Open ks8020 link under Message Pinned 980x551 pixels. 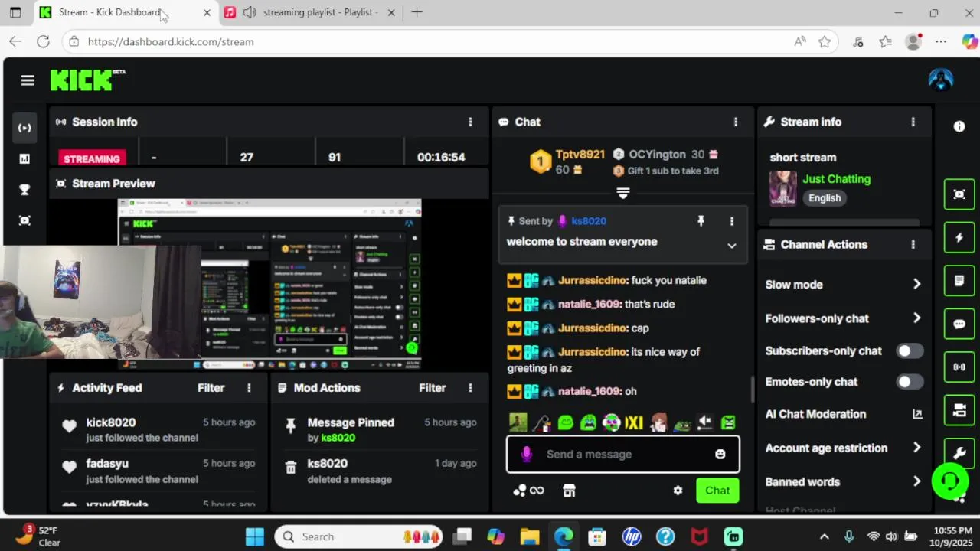[x=338, y=438]
